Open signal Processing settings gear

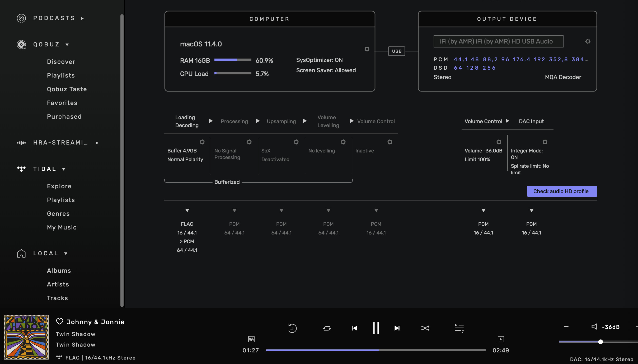[249, 142]
